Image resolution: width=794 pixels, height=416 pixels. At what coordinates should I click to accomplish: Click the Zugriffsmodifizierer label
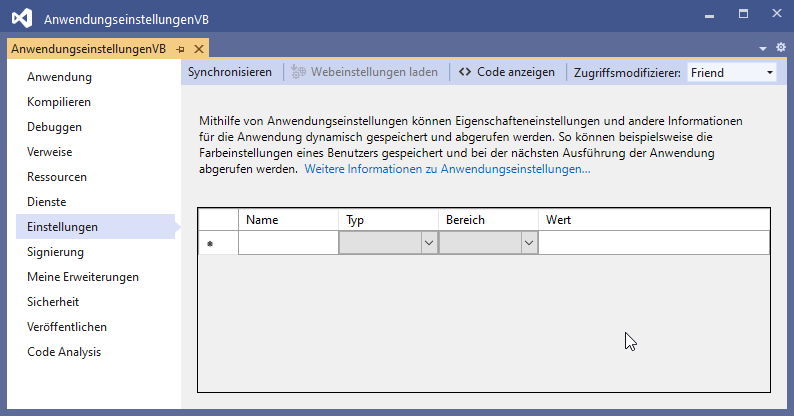pos(627,73)
